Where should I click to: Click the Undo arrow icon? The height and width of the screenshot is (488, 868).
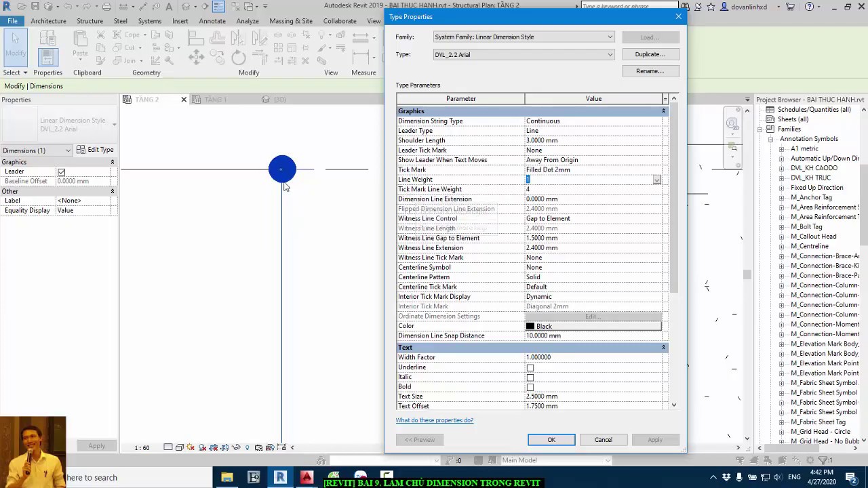click(x=66, y=6)
